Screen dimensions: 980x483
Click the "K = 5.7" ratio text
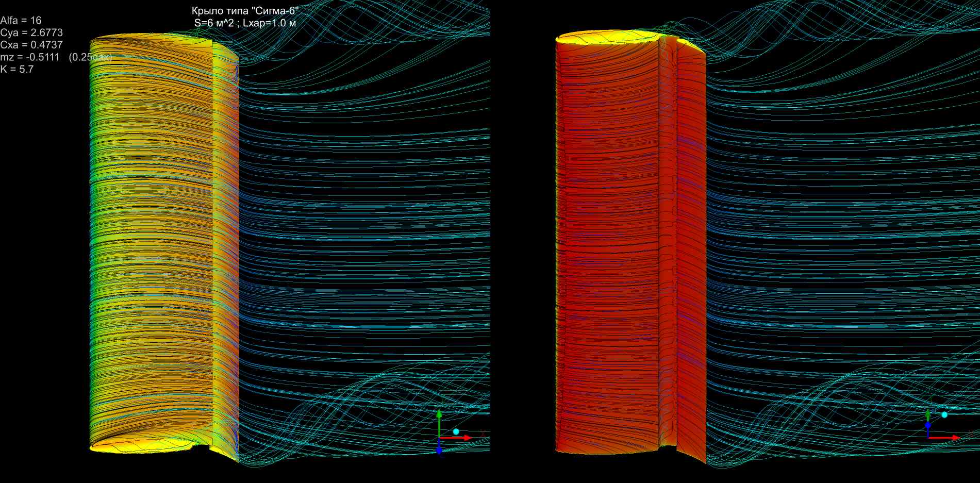[17, 69]
